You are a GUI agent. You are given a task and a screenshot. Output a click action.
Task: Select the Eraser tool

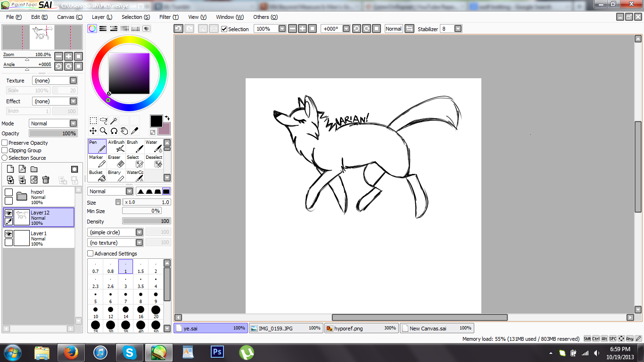(116, 161)
